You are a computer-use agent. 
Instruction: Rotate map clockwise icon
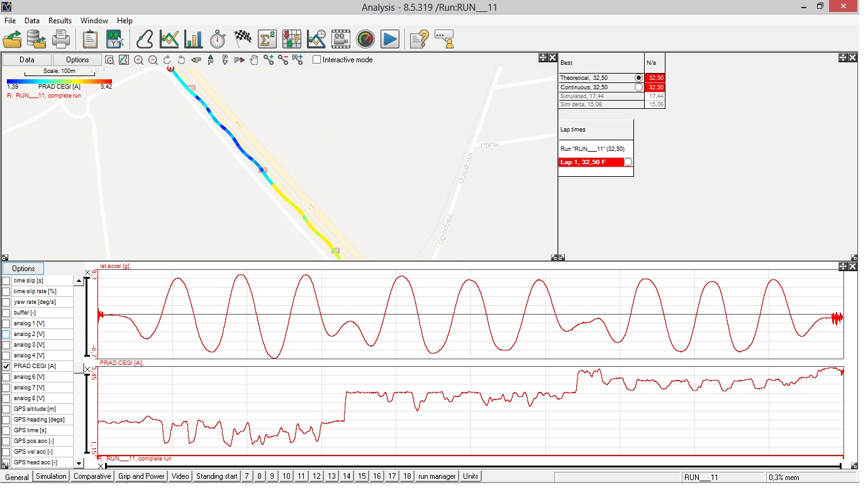[167, 60]
